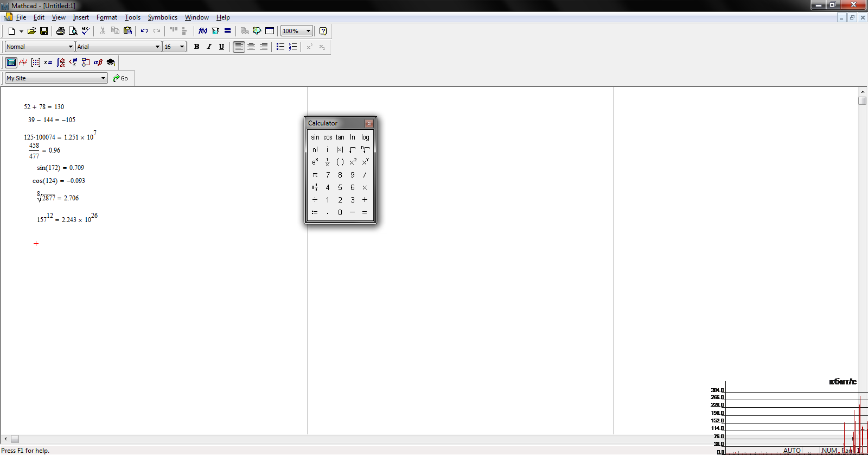This screenshot has height=455, width=868.
Task: Insert factorial n! from Calculator palette
Action: click(x=315, y=150)
